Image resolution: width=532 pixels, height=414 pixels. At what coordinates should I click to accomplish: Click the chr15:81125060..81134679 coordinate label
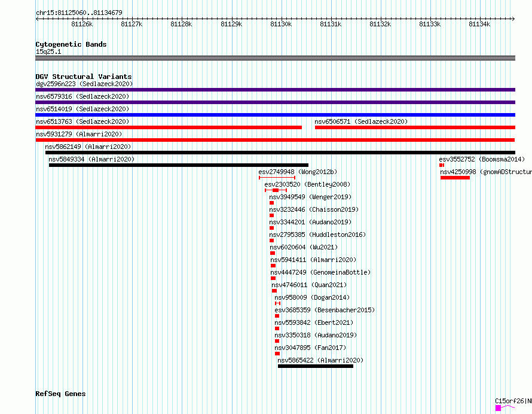point(79,13)
